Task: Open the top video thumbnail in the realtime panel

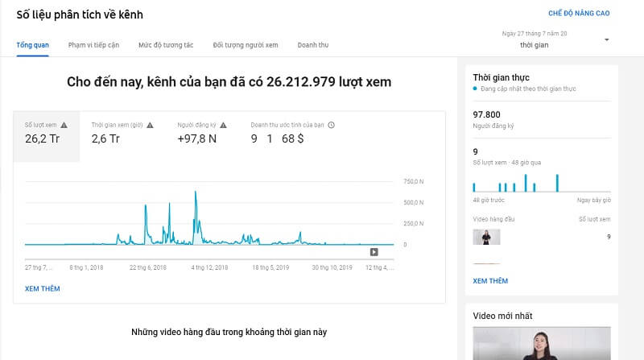Action: [x=486, y=237]
